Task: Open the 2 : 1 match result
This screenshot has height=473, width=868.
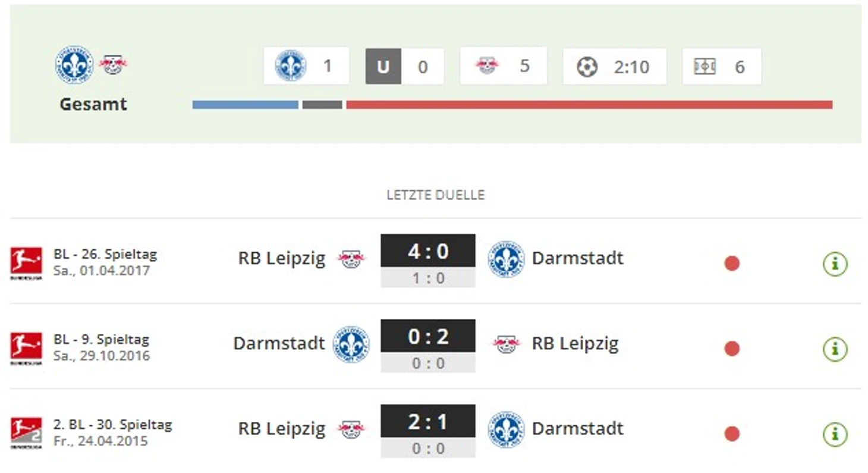Action: 428,421
